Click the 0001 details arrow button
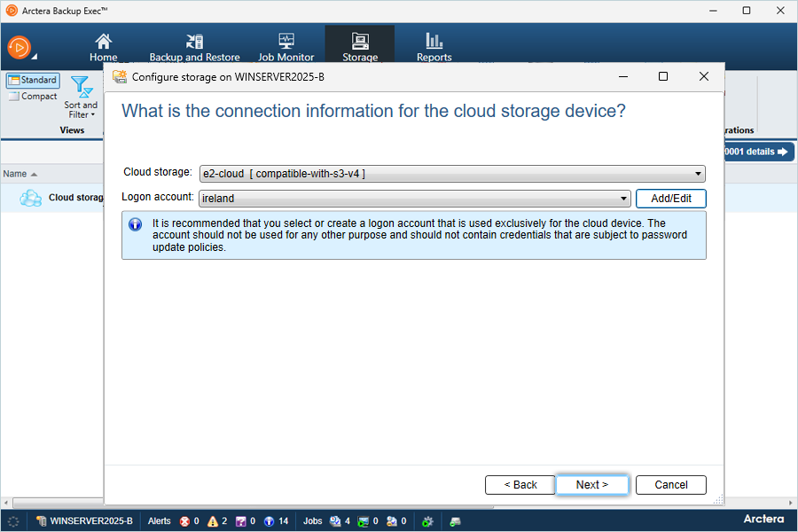 pyautogui.click(x=757, y=152)
